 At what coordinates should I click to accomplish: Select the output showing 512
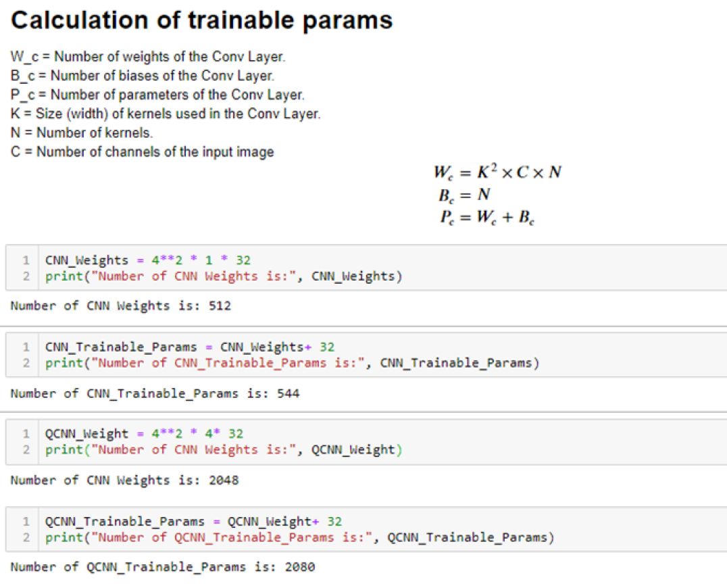point(120,306)
